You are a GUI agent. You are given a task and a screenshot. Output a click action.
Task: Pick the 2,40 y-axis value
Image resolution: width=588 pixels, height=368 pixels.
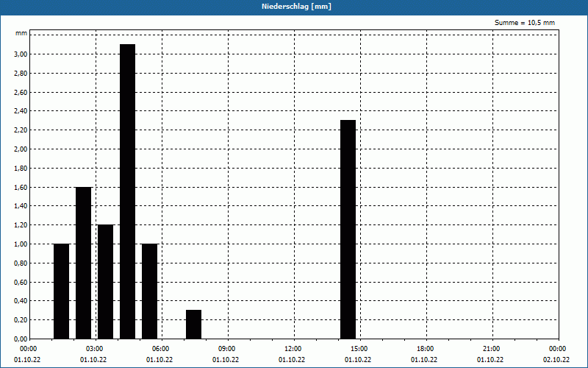tap(21, 111)
